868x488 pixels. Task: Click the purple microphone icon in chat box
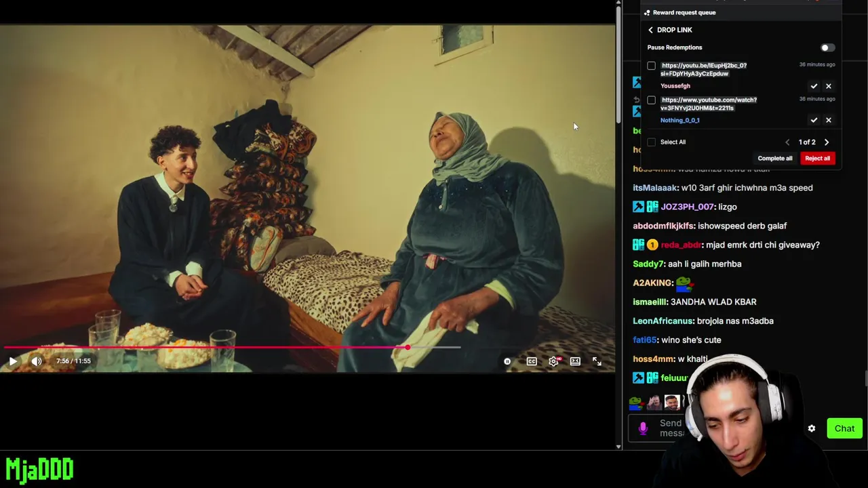(x=643, y=428)
